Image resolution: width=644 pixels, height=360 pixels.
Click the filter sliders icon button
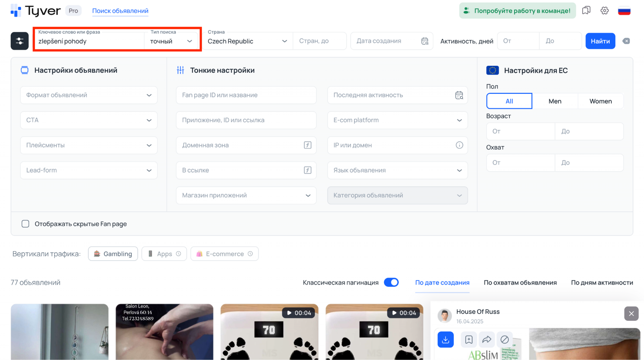point(19,41)
